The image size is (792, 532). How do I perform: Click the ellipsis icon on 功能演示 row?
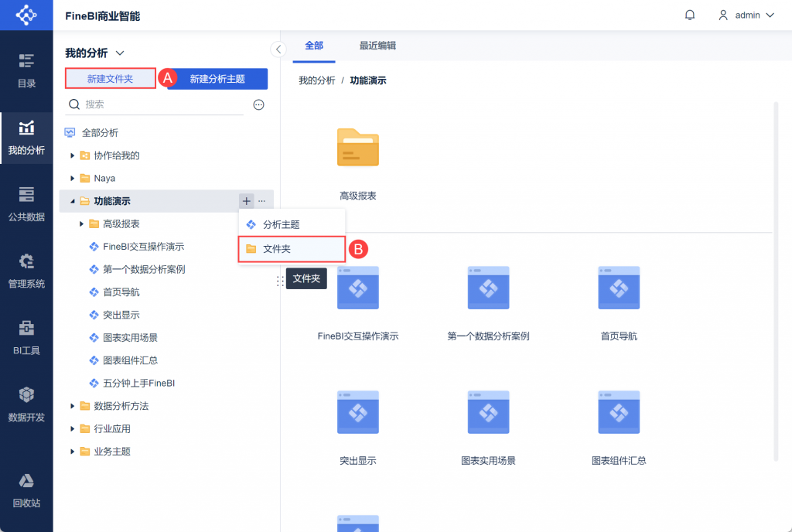[261, 201]
